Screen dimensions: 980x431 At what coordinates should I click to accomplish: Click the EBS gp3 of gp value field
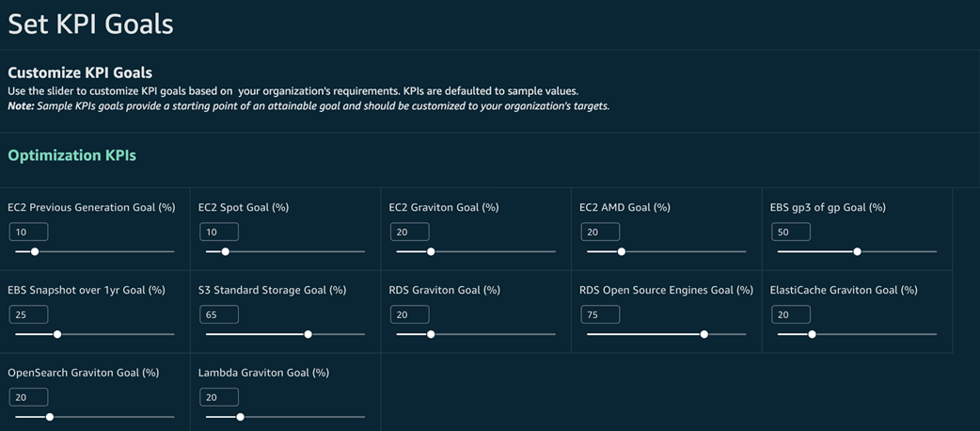[x=790, y=231]
